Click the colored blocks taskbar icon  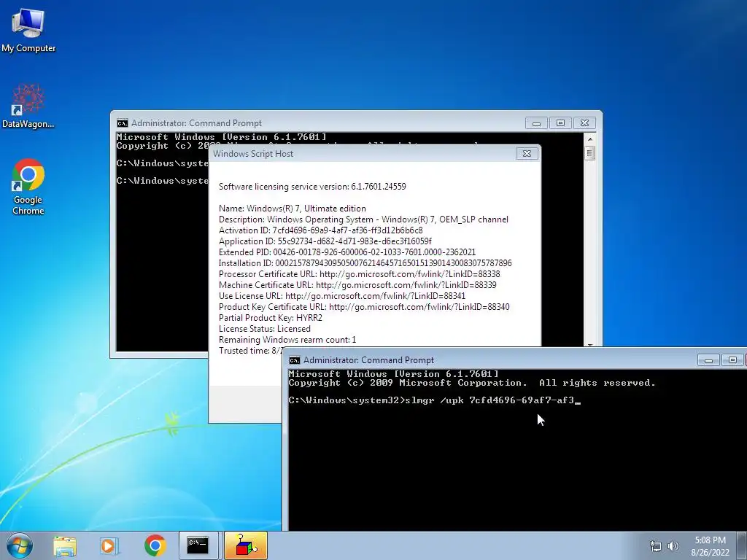click(x=246, y=545)
